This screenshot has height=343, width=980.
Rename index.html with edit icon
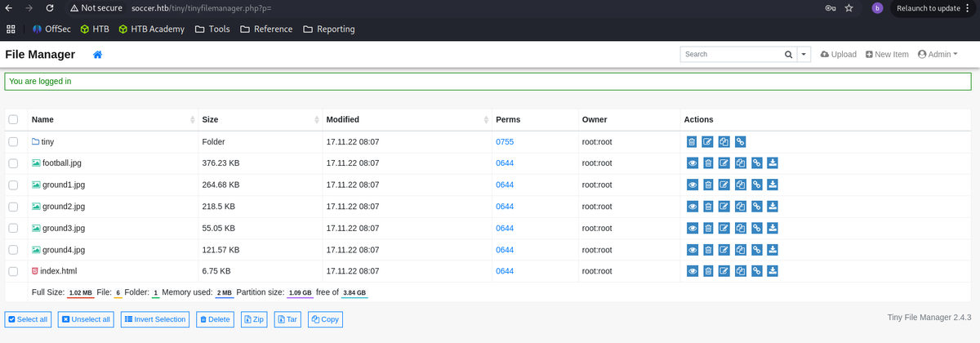pos(724,271)
